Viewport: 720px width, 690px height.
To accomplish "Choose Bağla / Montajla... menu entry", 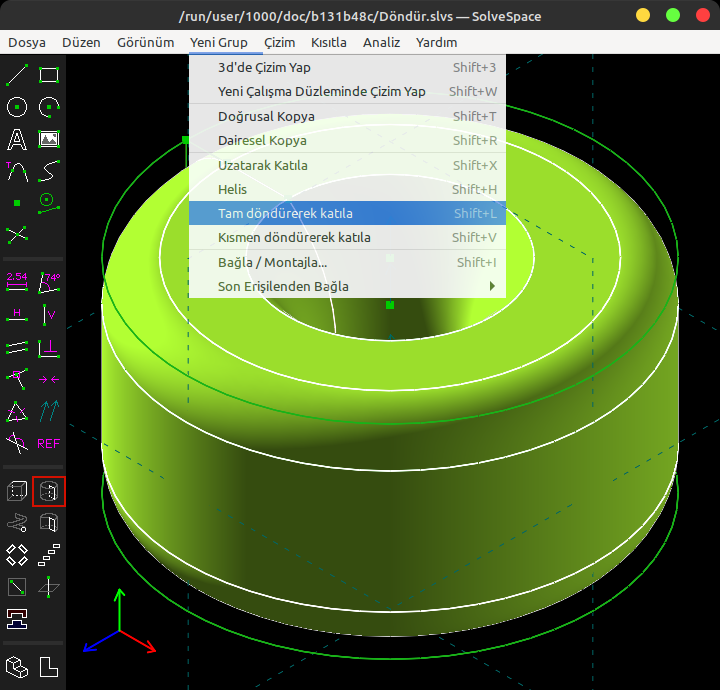I will [347, 263].
